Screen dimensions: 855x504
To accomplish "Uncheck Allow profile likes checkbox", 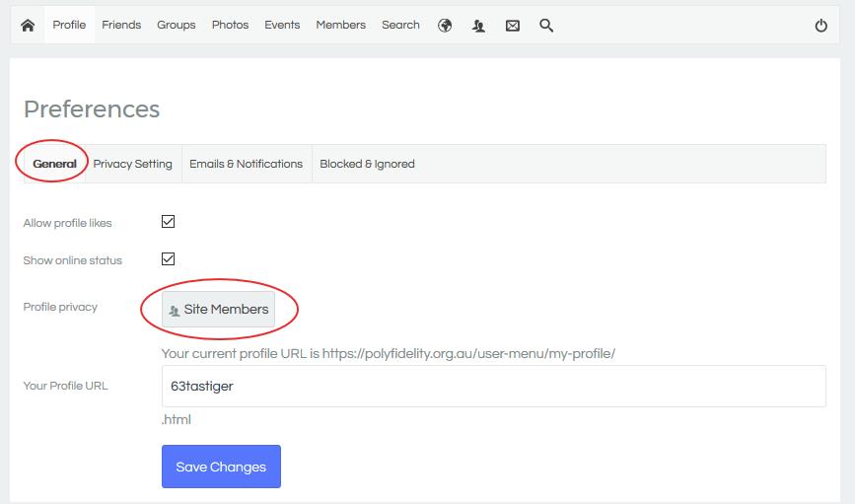I will (168, 222).
